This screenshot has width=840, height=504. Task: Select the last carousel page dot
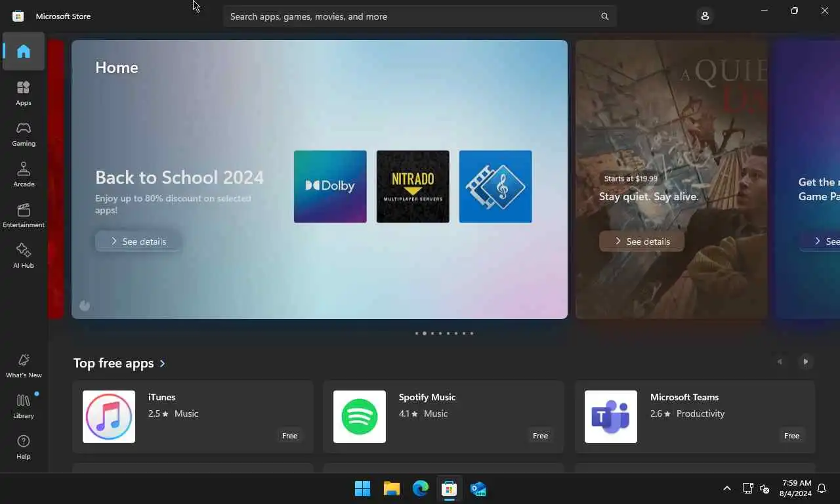(471, 333)
